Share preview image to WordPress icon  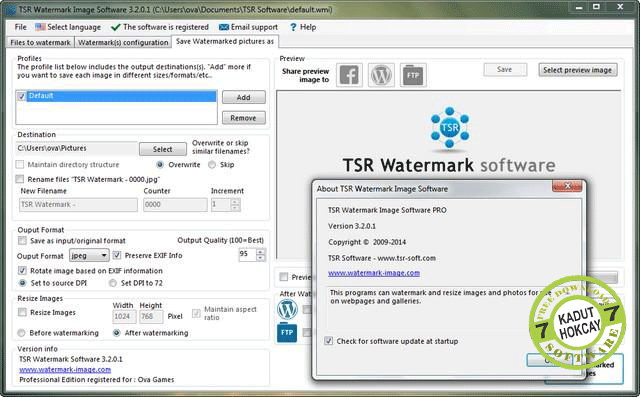click(x=381, y=75)
